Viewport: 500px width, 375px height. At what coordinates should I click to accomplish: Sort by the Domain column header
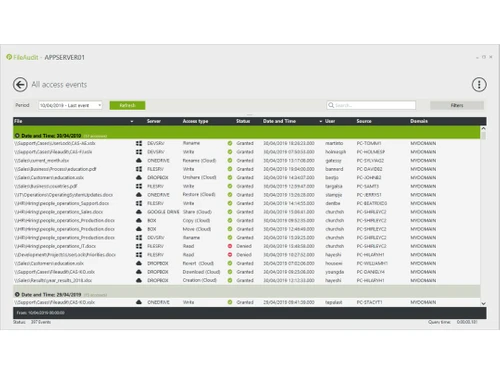tap(419, 121)
